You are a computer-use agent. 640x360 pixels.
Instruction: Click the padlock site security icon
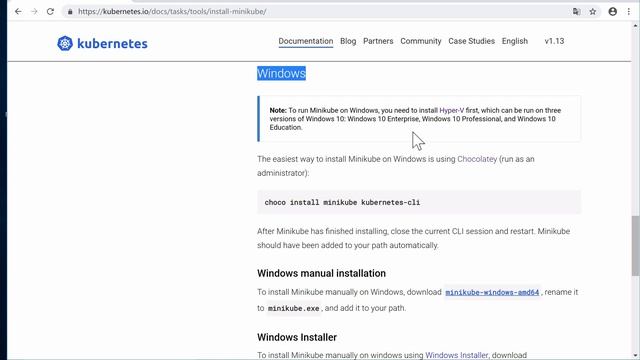(70, 12)
